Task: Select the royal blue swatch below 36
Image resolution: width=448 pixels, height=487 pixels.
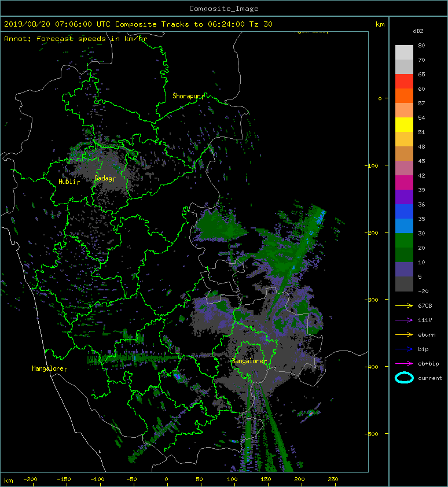Action: point(404,211)
